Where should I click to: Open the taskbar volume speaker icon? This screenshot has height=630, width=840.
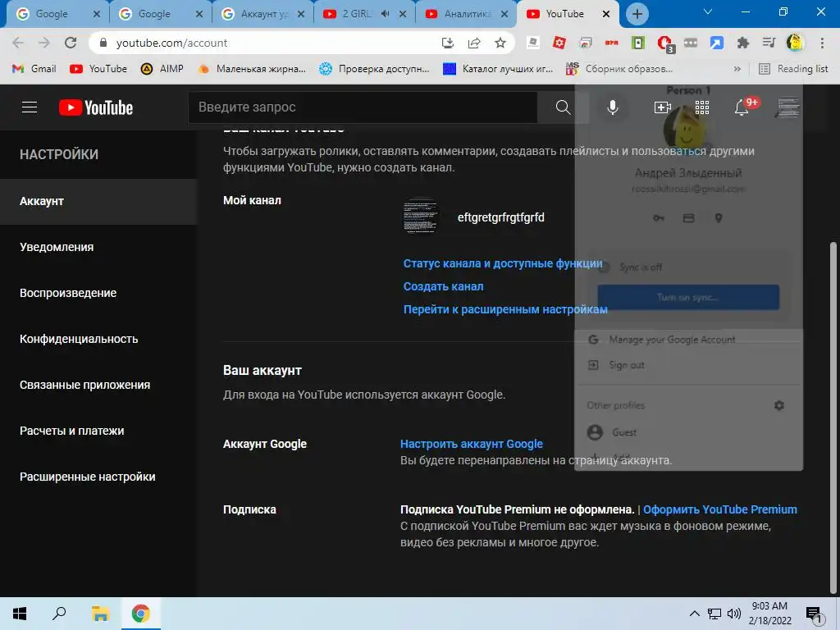tap(734, 614)
